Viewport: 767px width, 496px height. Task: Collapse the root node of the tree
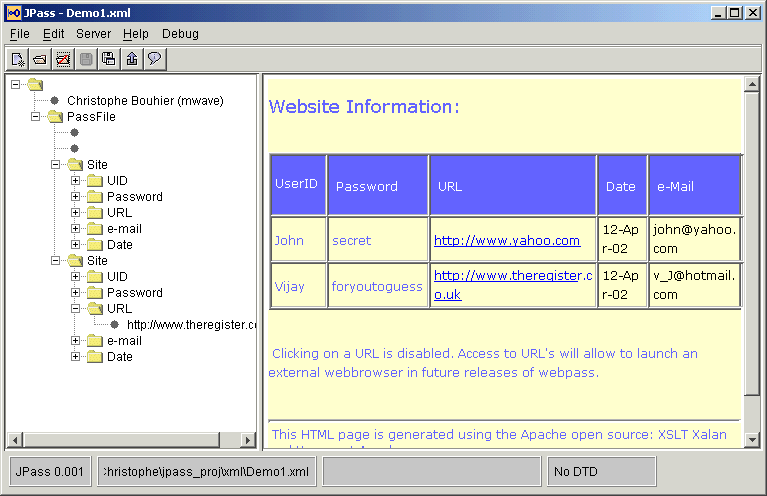[x=16, y=85]
